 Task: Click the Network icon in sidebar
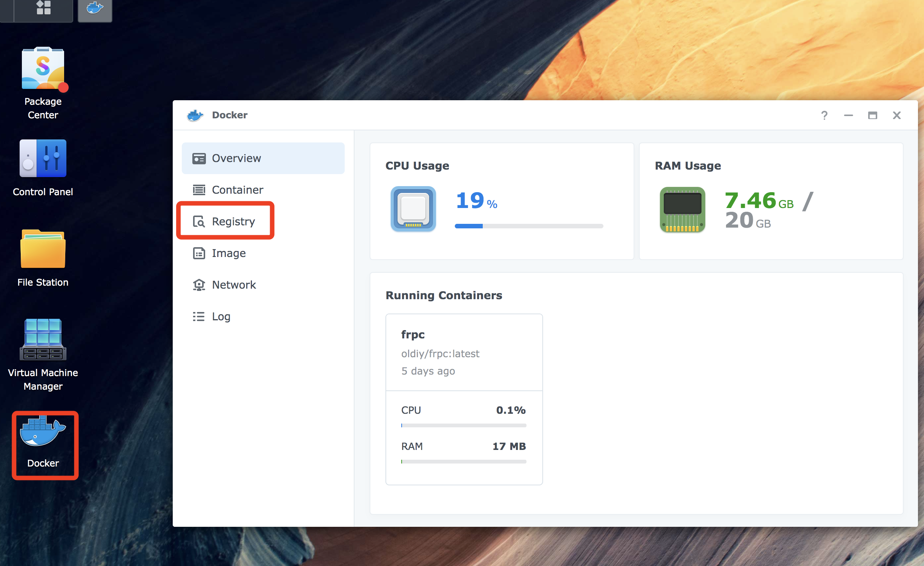pos(199,285)
